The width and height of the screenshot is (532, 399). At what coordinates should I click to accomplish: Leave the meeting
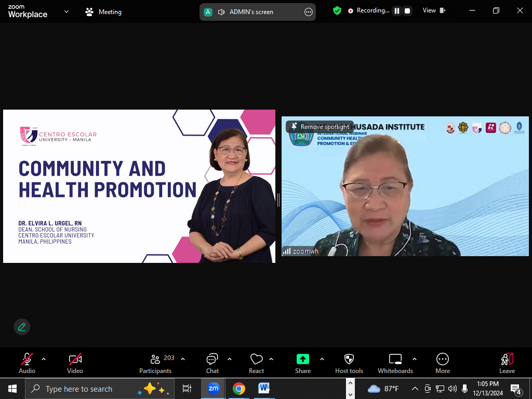(507, 363)
